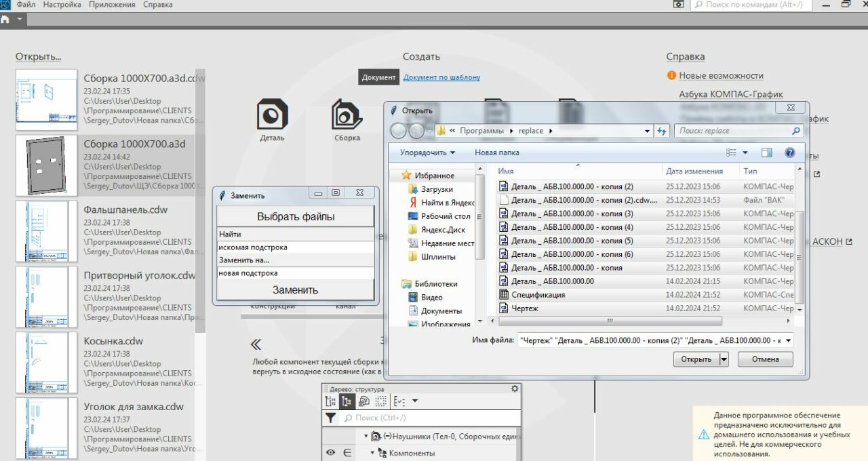The width and height of the screenshot is (868, 461).
Task: Open the Настройка menu
Action: pos(62,5)
